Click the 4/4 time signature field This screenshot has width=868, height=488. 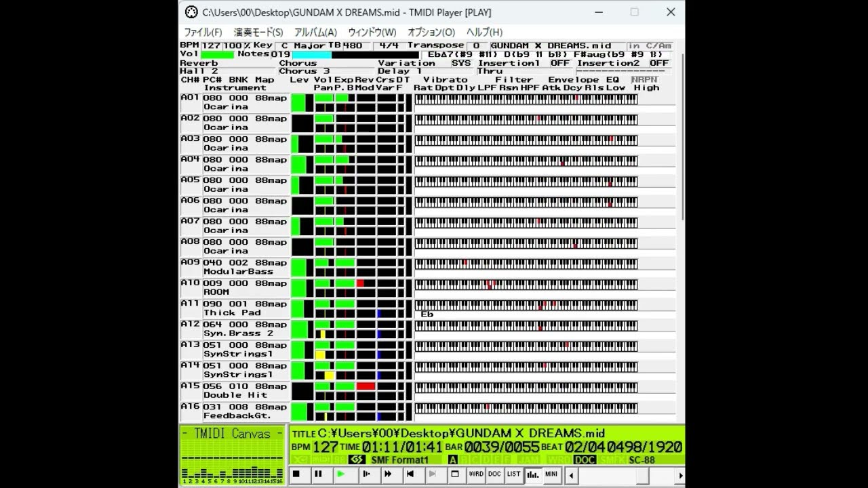pyautogui.click(x=389, y=45)
